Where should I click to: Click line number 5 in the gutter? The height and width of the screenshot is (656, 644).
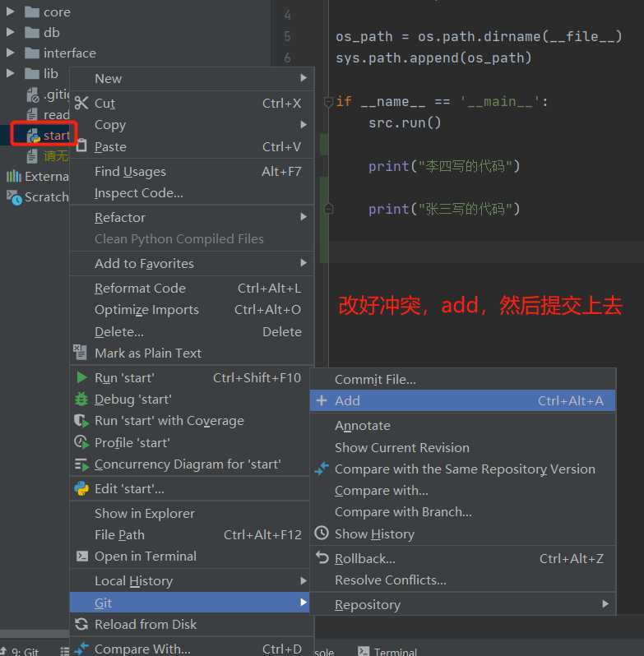pyautogui.click(x=287, y=36)
